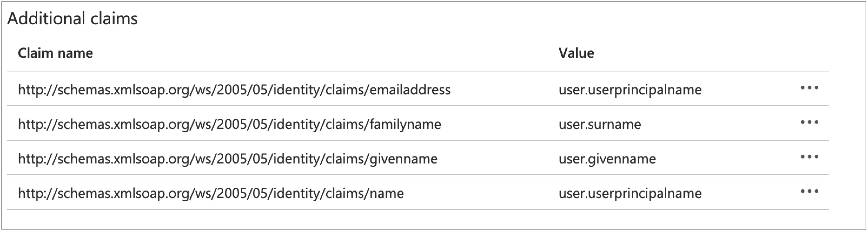This screenshot has height=232, width=868.
Task: Click the userprincipalname value of name claim
Action: (x=630, y=193)
